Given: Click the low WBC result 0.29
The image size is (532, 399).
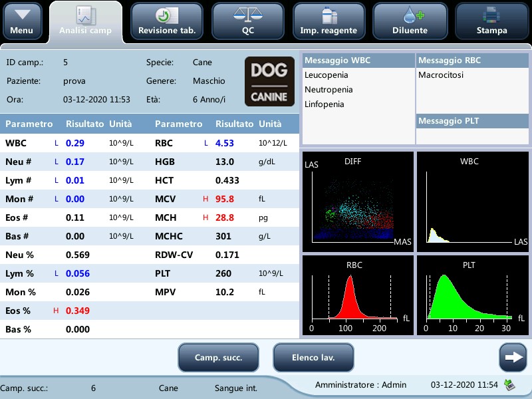Looking at the screenshot, I should pyautogui.click(x=75, y=143).
